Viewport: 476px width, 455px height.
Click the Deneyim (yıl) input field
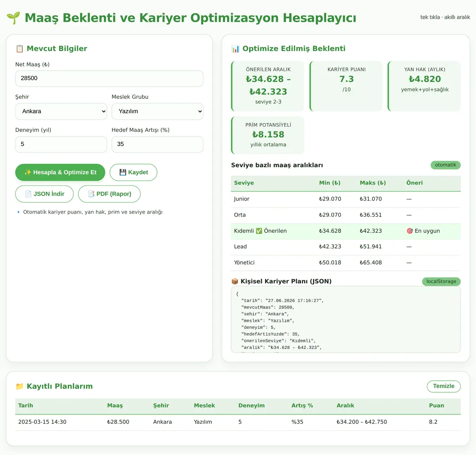point(61,145)
